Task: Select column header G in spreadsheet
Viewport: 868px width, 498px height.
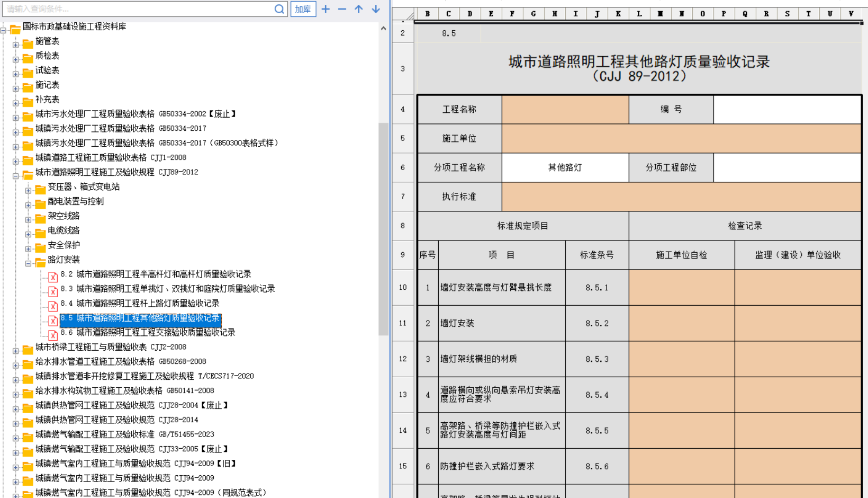Action: click(x=533, y=14)
